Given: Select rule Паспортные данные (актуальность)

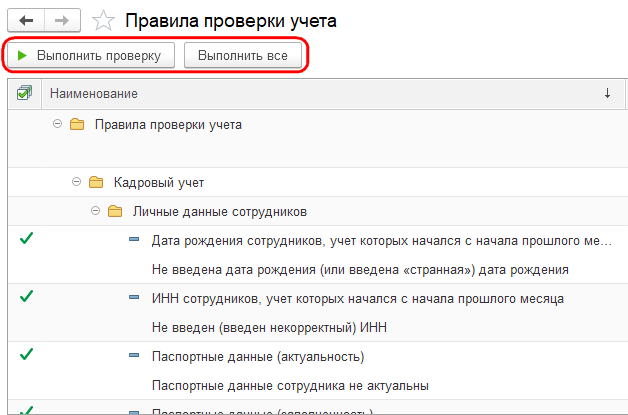Looking at the screenshot, I should pyautogui.click(x=258, y=357).
